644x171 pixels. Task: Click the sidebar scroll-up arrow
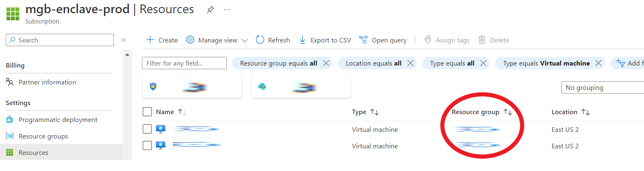(127, 55)
